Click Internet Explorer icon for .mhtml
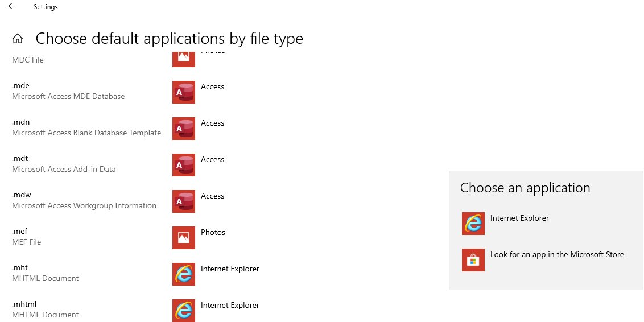This screenshot has width=644, height=322. click(x=184, y=311)
